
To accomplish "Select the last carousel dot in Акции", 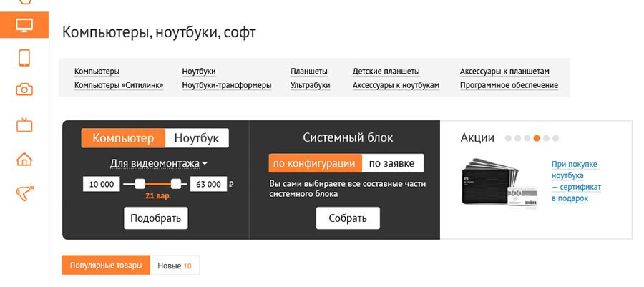I will point(555,138).
